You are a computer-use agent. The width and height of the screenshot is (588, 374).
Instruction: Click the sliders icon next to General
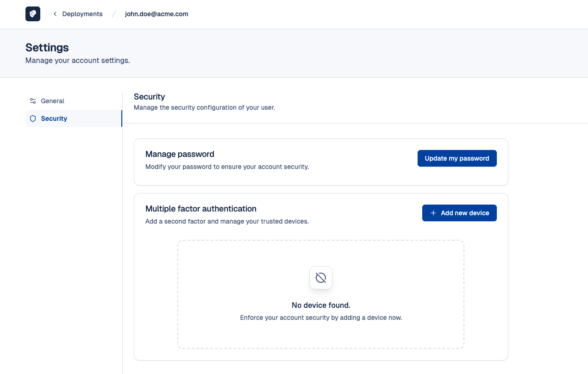click(33, 101)
